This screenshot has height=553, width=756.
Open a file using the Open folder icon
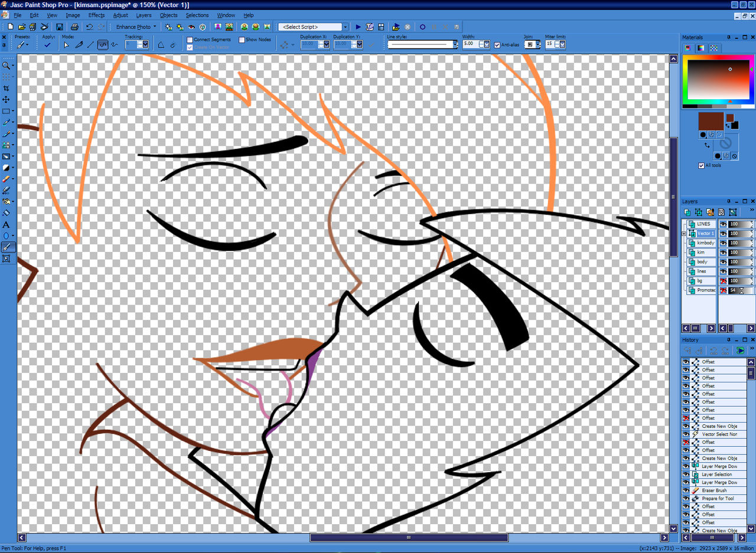(x=22, y=27)
